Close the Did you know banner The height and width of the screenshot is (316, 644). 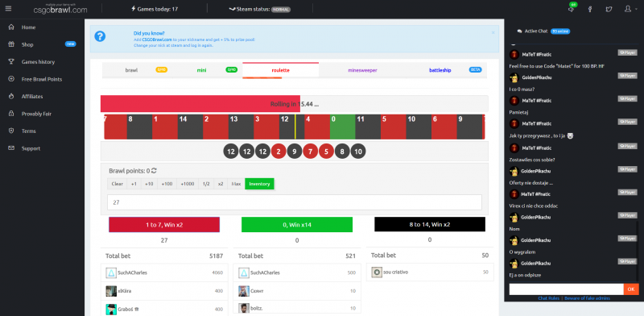click(493, 32)
